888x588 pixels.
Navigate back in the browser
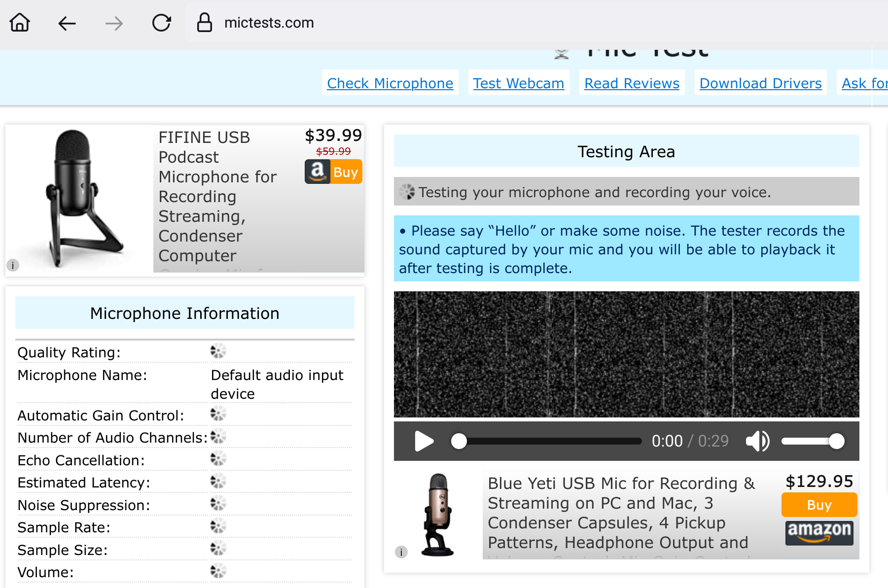coord(67,23)
